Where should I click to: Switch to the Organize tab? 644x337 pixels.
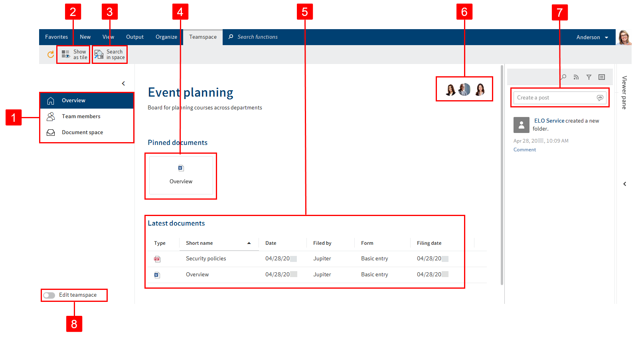click(166, 37)
